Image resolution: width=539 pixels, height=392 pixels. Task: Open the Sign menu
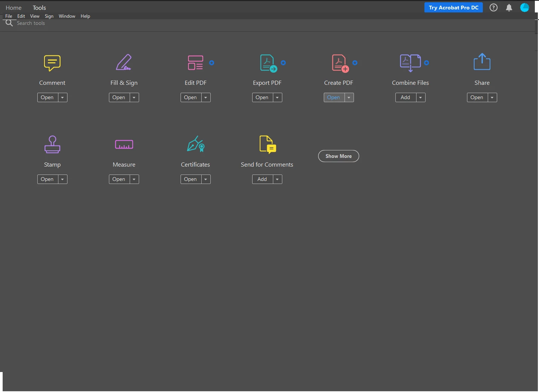pyautogui.click(x=49, y=16)
